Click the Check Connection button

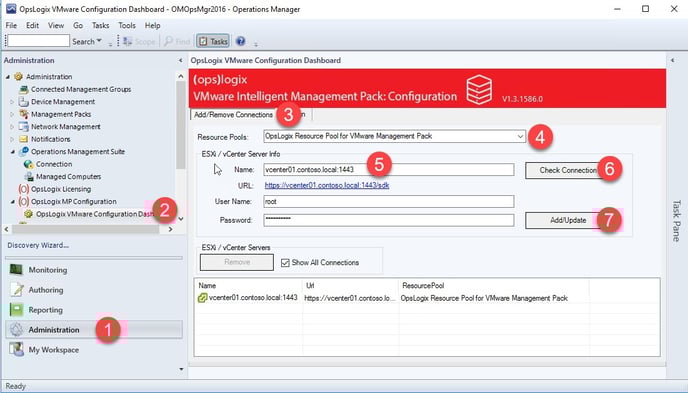click(x=568, y=170)
